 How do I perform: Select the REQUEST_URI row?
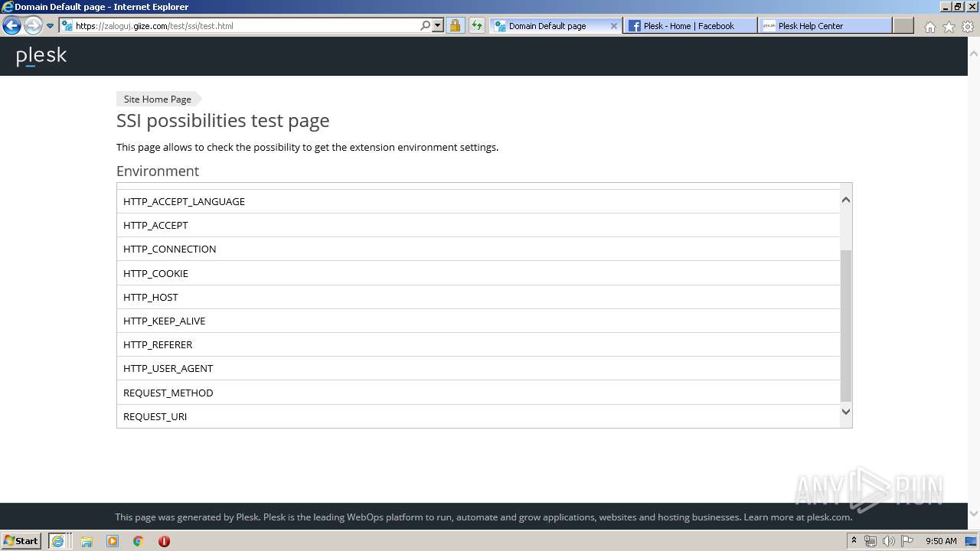[479, 416]
